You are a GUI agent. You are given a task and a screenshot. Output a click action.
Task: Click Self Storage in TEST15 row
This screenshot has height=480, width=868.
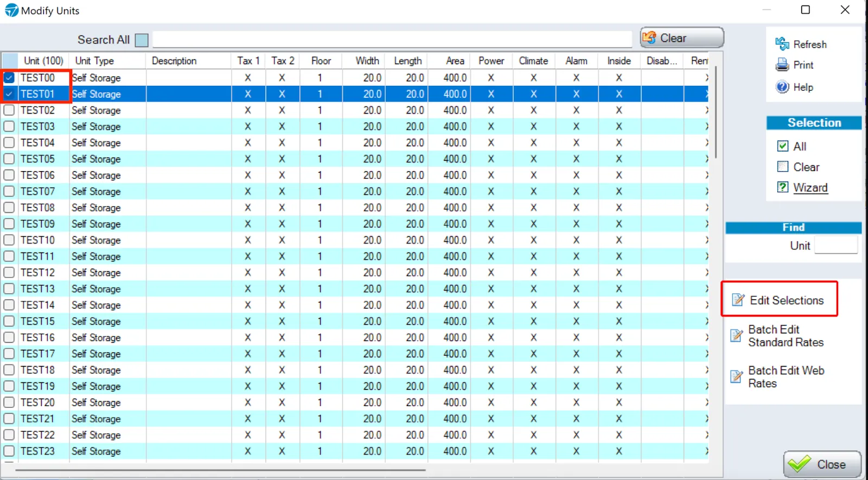tap(96, 321)
